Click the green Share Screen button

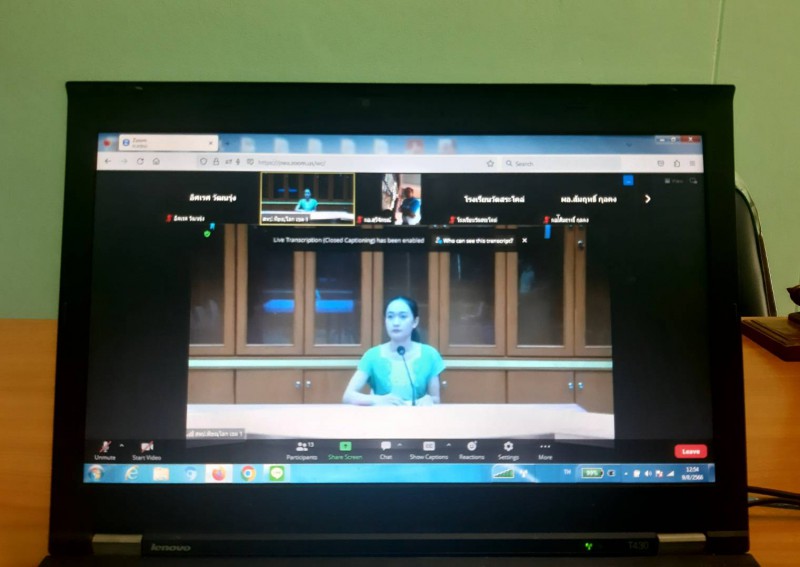[x=345, y=451]
